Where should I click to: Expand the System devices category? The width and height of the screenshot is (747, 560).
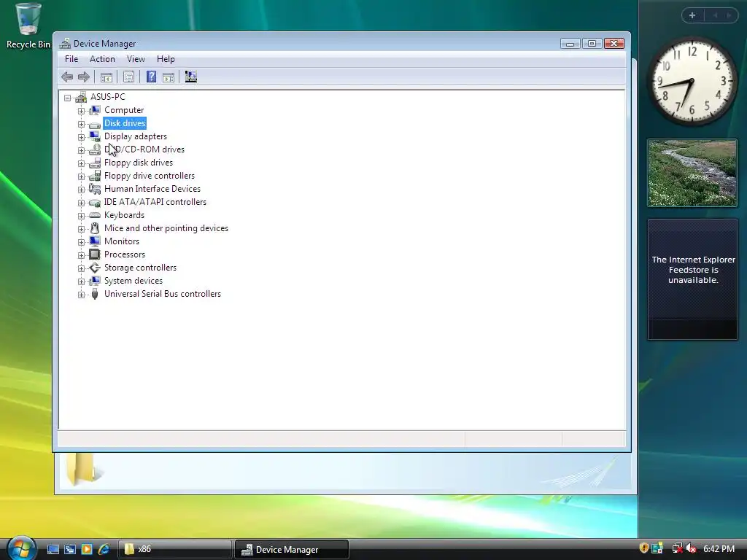(82, 281)
